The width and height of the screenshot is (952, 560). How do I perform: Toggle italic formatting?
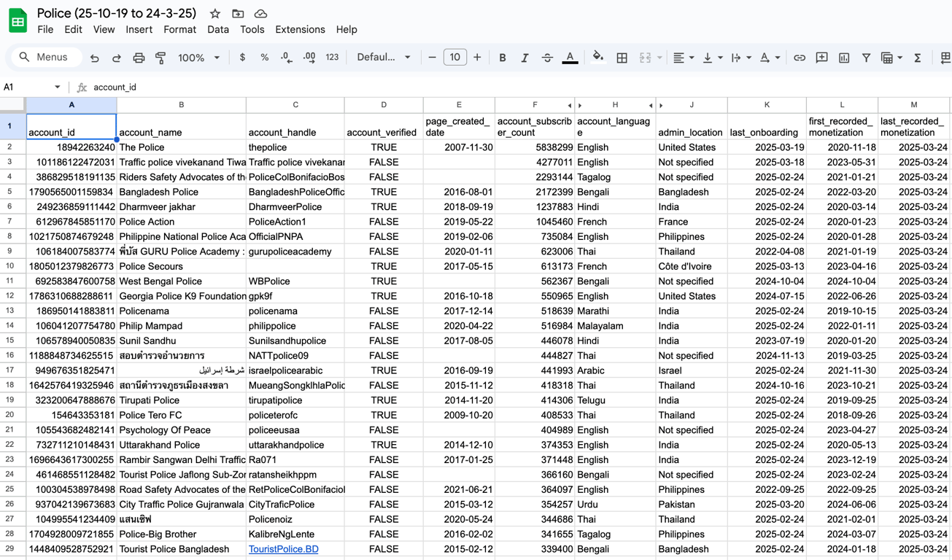(x=525, y=58)
